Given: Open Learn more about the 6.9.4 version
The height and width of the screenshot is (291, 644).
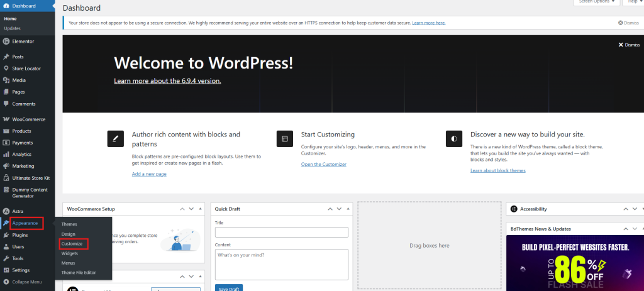Looking at the screenshot, I should click(167, 81).
